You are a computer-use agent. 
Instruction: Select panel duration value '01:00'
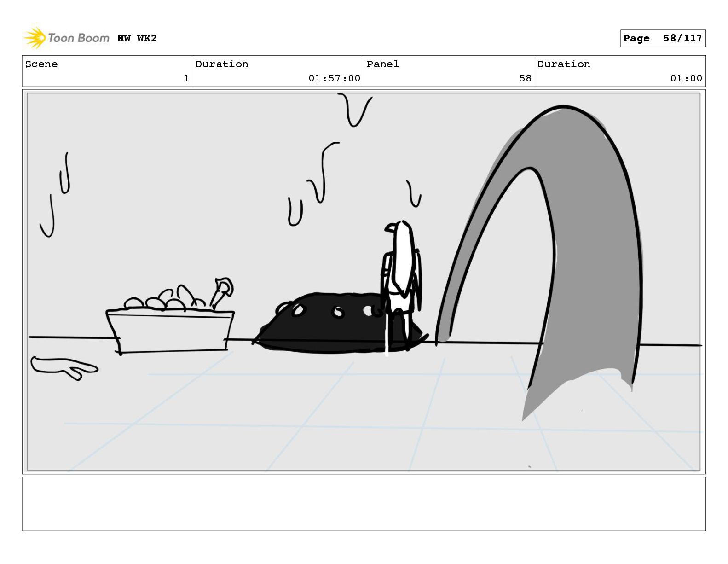(686, 78)
